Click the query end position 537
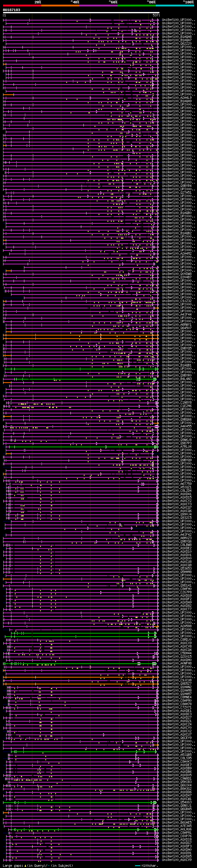This screenshot has width=197, height=868. (x=155, y=15)
